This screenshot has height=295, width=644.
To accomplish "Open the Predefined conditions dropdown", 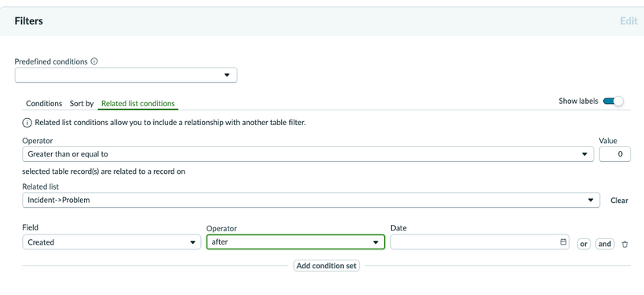I will coord(126,75).
